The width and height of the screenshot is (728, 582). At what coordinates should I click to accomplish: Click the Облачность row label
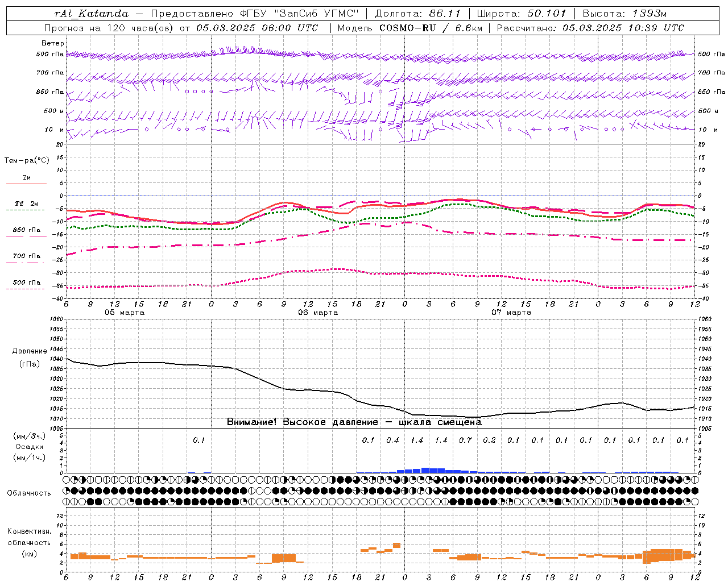click(29, 493)
